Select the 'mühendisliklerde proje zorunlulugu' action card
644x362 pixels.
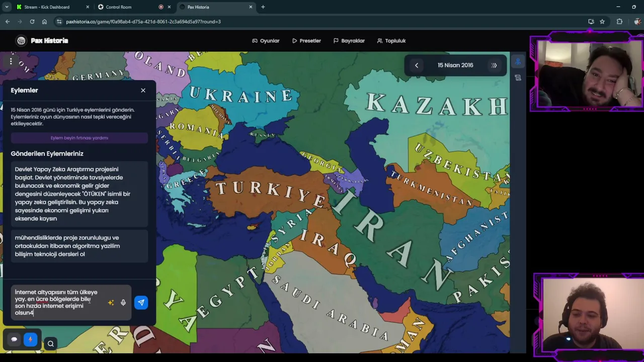coord(79,246)
